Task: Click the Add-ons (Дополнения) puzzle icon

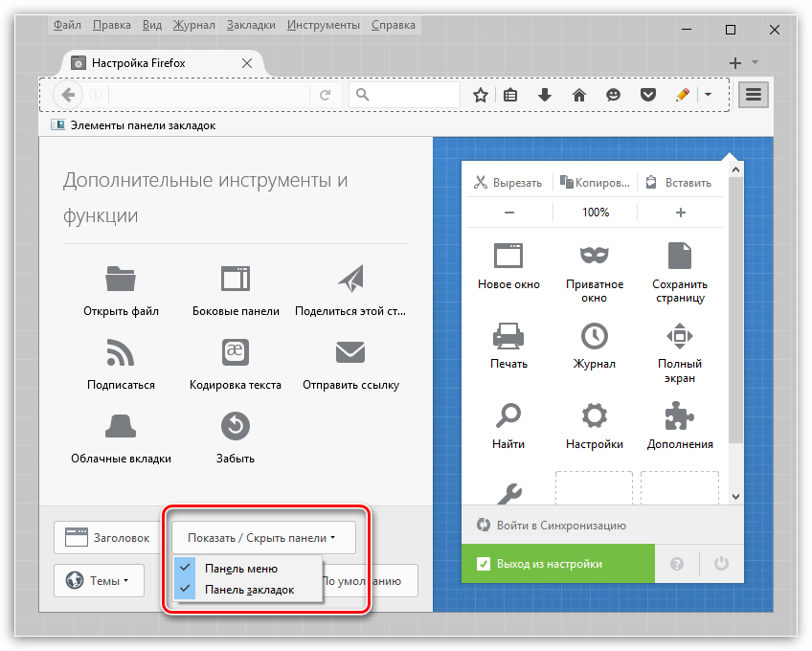Action: coord(680,415)
